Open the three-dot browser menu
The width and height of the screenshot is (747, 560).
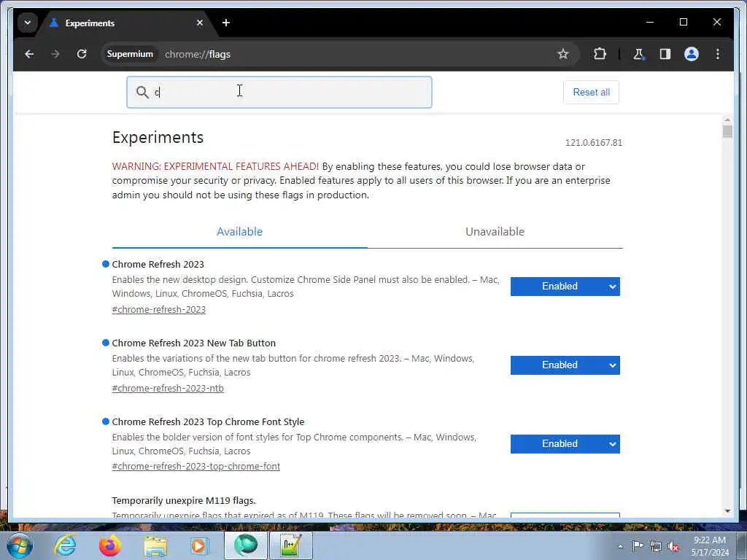[718, 54]
